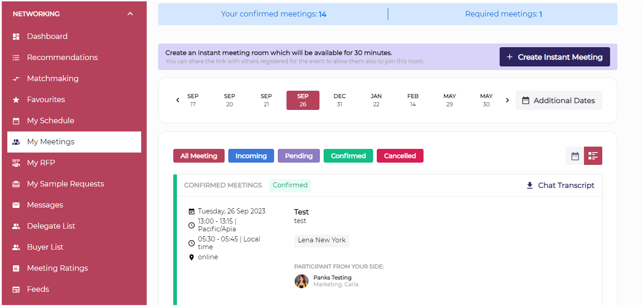Viewport: 644px width, 306px height.
Task: Select date JAN 22
Action: [376, 100]
